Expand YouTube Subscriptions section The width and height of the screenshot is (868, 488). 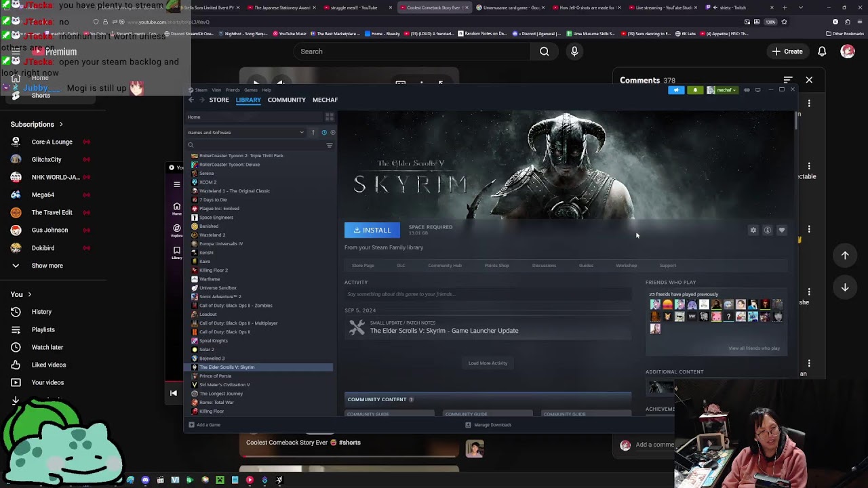[37, 124]
